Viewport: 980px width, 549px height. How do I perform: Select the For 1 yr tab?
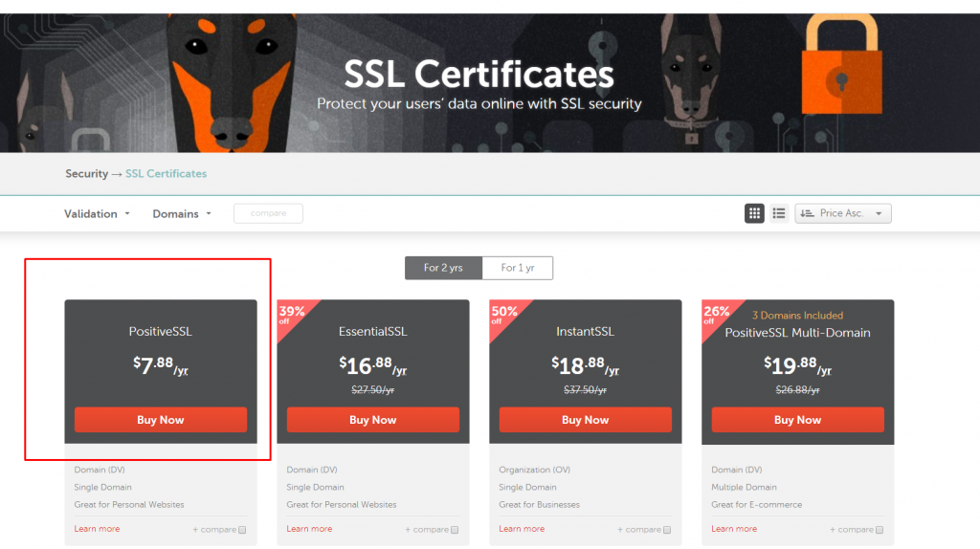tap(517, 268)
